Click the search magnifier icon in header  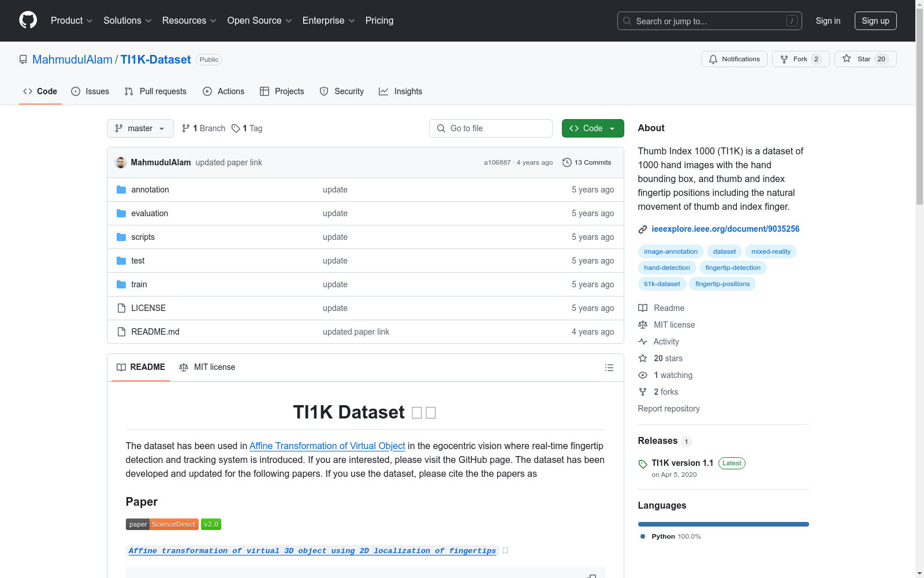coord(627,21)
